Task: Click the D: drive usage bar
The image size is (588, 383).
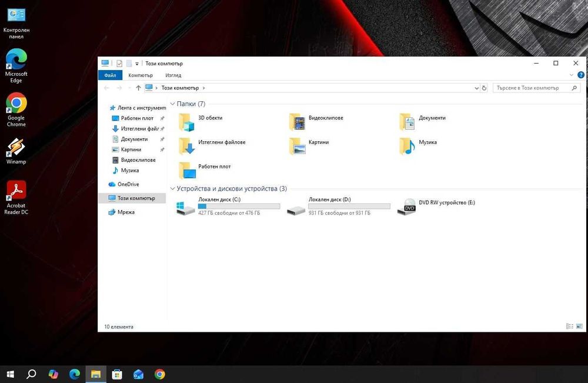Action: [349, 207]
